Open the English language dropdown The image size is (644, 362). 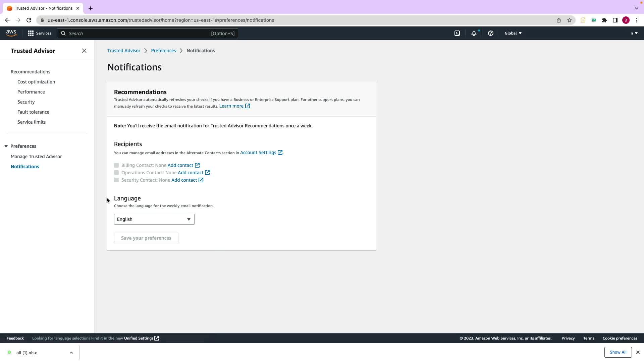coord(154,219)
